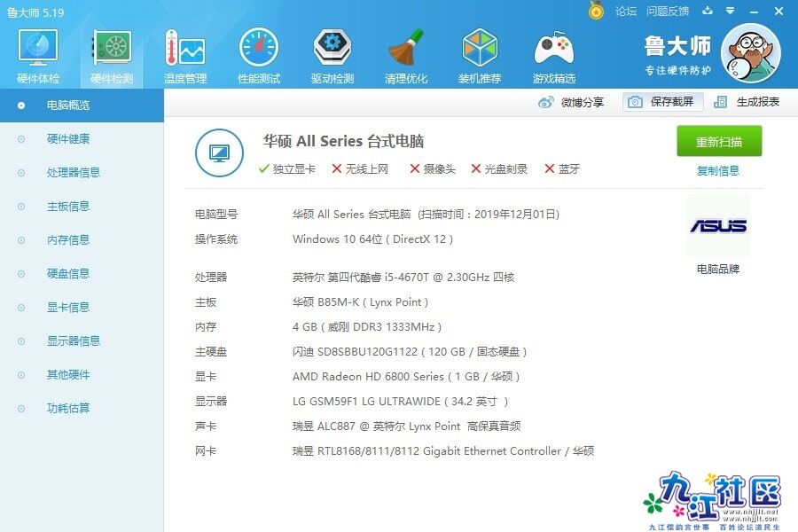Click the 复制信息 link
Viewport: 798px width, 532px height.
click(x=718, y=171)
